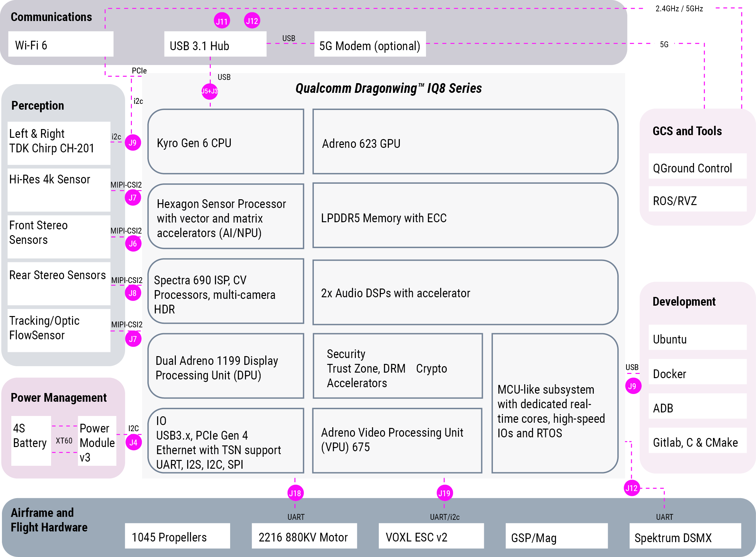Click the Qualcomm Dragonwing IQ8 Series title
The image size is (756, 557).
pyautogui.click(x=389, y=88)
